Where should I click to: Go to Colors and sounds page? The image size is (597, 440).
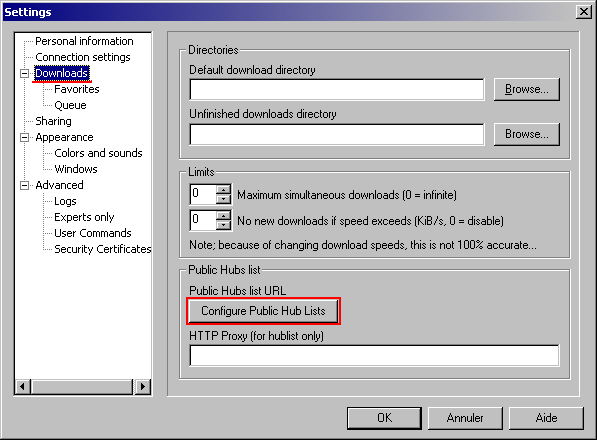(98, 153)
